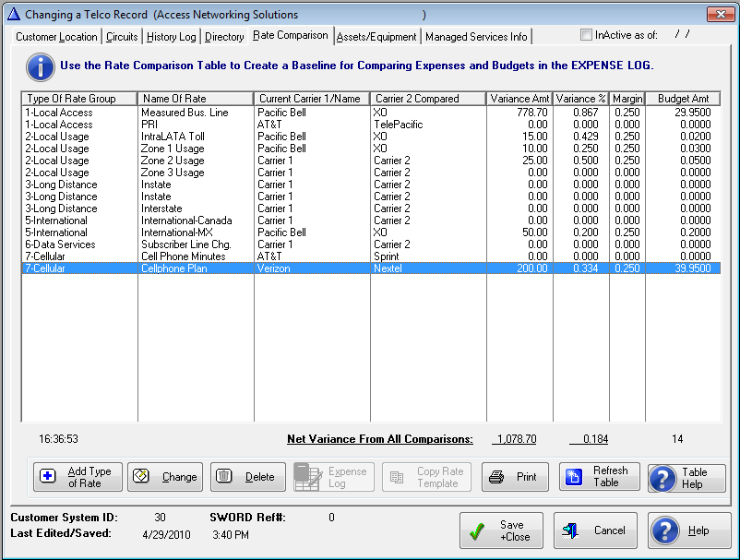Screen dimensions: 740x560
Task: Click the Delete button label
Action: click(259, 477)
